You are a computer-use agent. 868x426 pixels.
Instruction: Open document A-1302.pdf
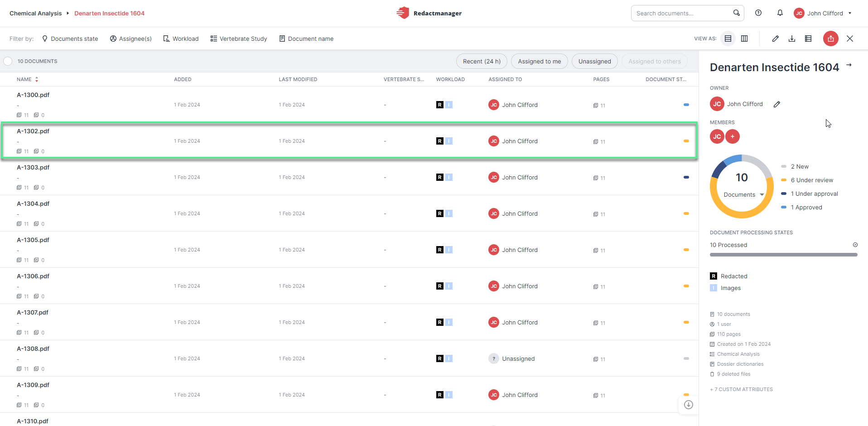click(33, 131)
